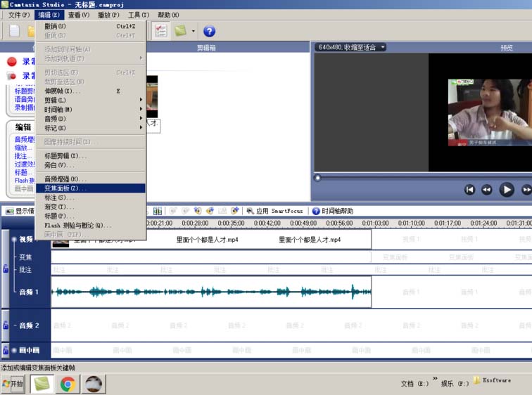Click the preview playback seek slider handle
This screenshot has height=395, width=532.
click(317, 178)
